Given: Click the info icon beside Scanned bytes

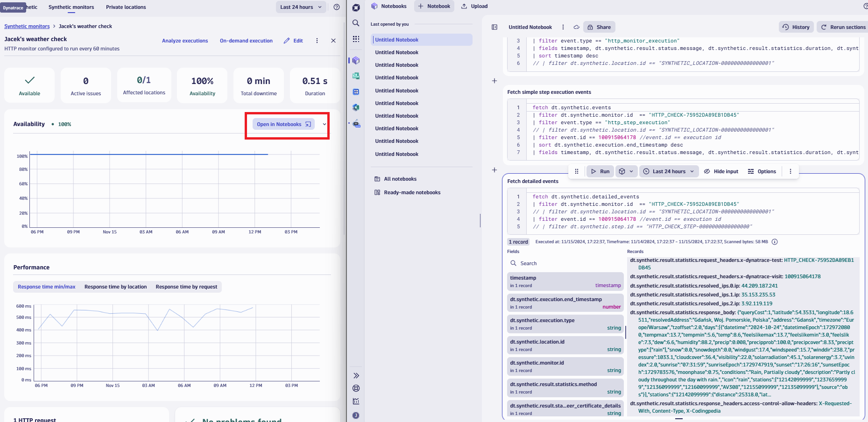Looking at the screenshot, I should click(775, 242).
